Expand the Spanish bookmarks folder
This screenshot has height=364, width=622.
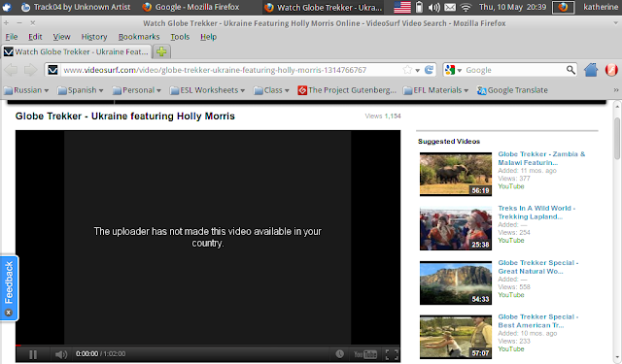(81, 90)
